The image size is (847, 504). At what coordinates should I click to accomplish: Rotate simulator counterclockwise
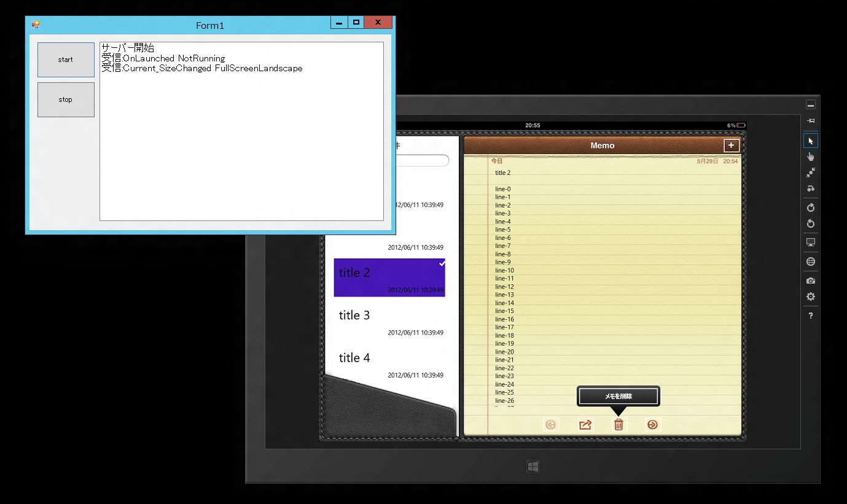811,224
